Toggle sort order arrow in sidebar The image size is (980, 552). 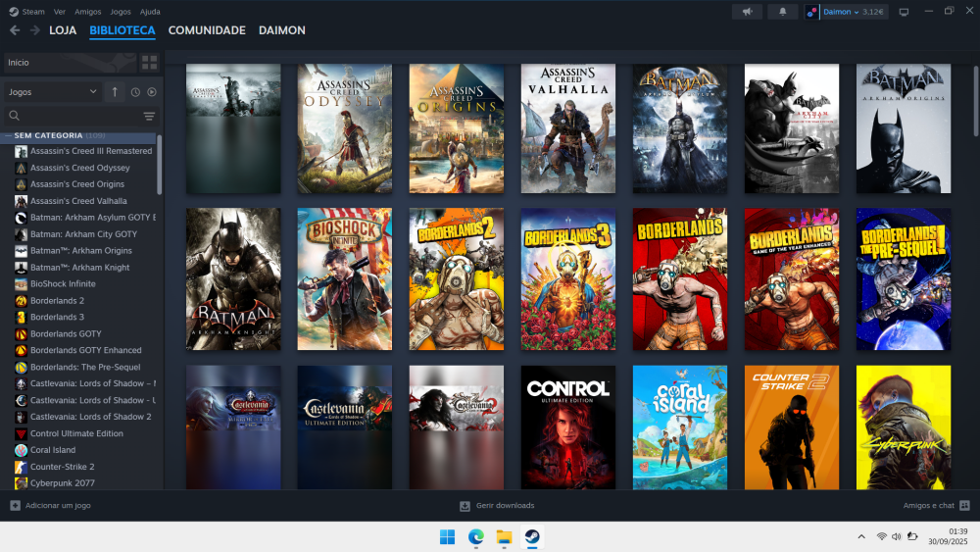pos(115,92)
